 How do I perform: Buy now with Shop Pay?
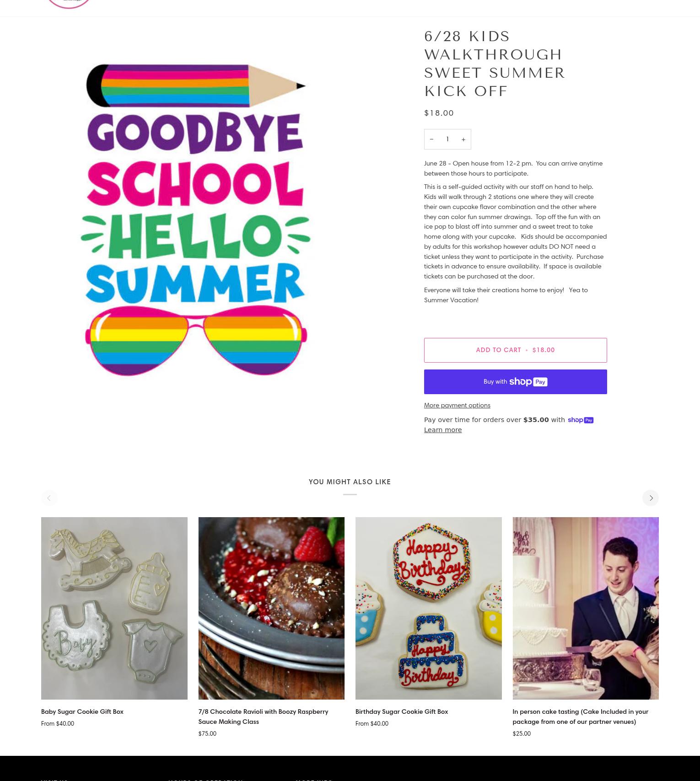coord(515,382)
